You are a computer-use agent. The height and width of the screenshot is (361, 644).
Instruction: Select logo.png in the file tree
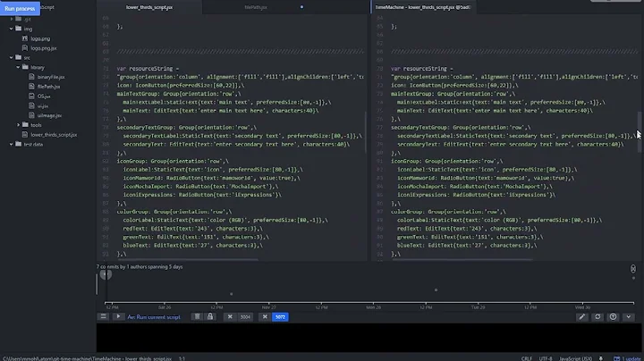tap(40, 38)
